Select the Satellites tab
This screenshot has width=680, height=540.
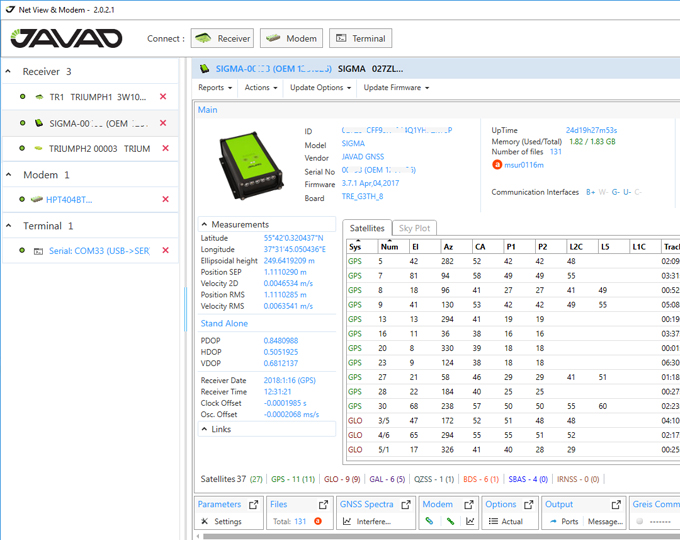(367, 228)
